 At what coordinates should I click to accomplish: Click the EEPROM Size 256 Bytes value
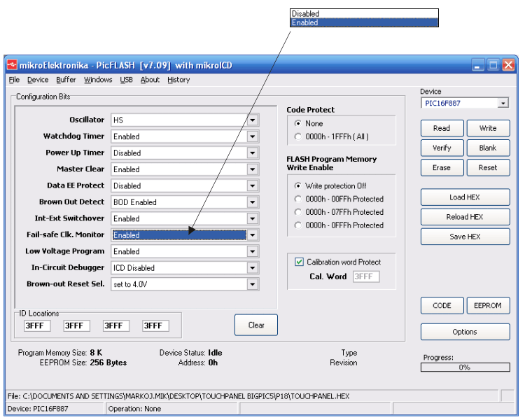pyautogui.click(x=108, y=363)
